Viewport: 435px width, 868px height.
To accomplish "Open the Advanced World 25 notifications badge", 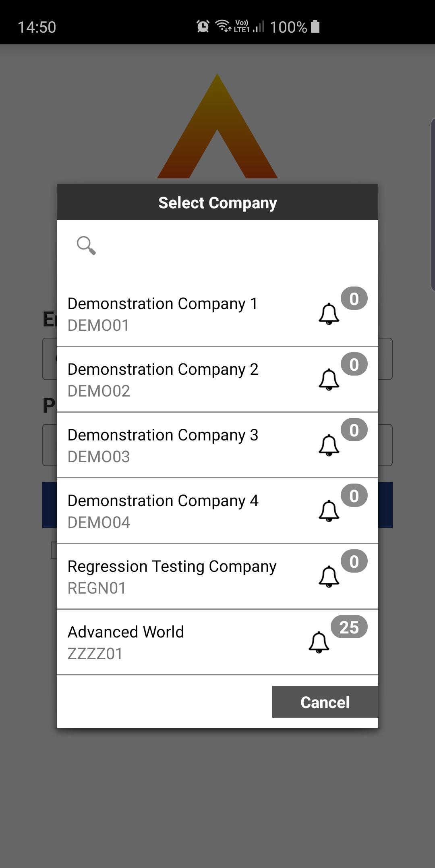I will (349, 627).
